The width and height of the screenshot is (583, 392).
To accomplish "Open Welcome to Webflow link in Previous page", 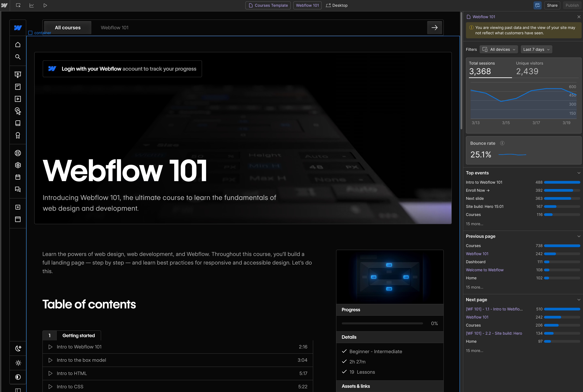I will pyautogui.click(x=484, y=270).
